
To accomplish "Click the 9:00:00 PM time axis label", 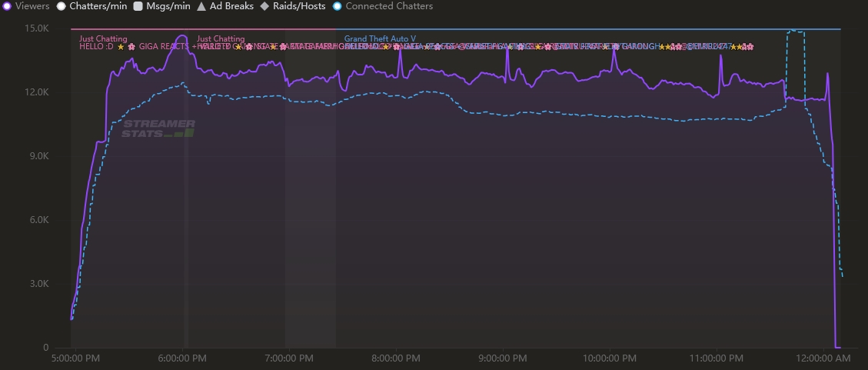I will pyautogui.click(x=504, y=359).
